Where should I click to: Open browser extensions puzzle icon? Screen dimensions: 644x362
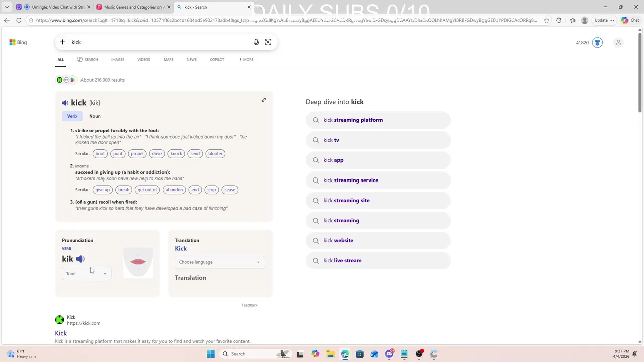point(559,20)
